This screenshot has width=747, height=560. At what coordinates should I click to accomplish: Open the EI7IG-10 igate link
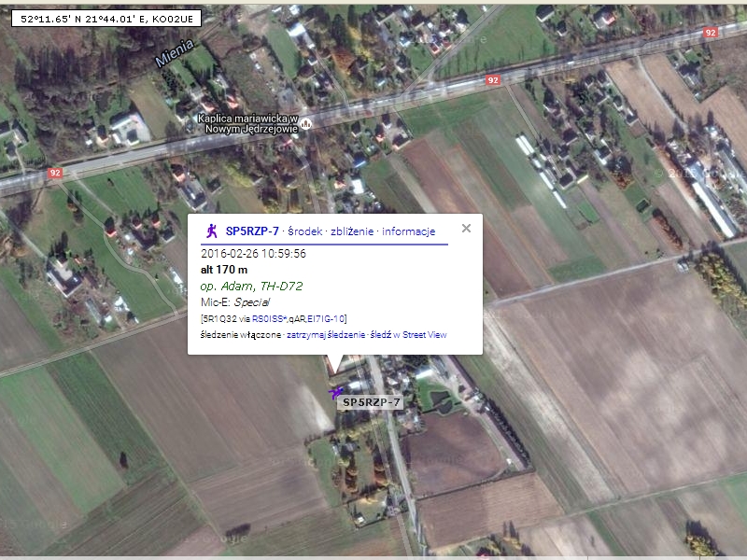click(326, 318)
